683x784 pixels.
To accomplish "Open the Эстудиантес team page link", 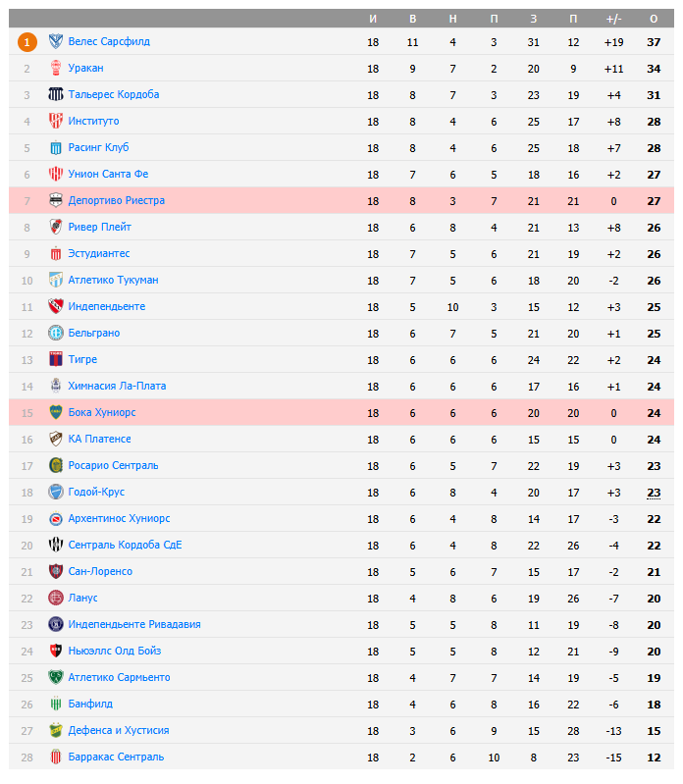I will 99,253.
